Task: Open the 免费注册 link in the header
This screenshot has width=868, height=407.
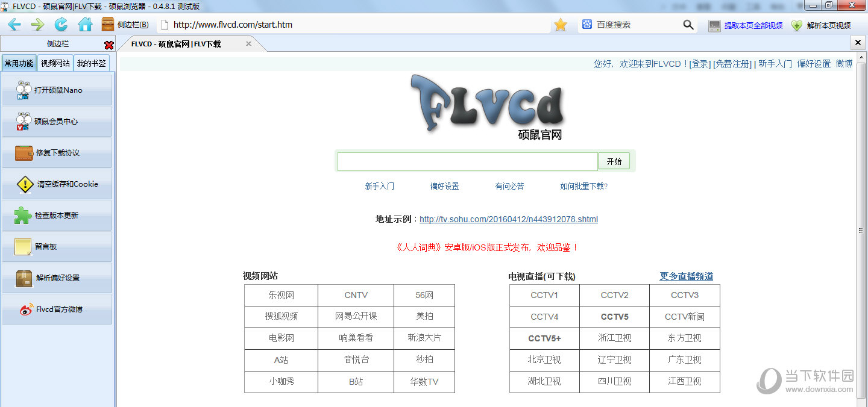Action: pyautogui.click(x=732, y=64)
